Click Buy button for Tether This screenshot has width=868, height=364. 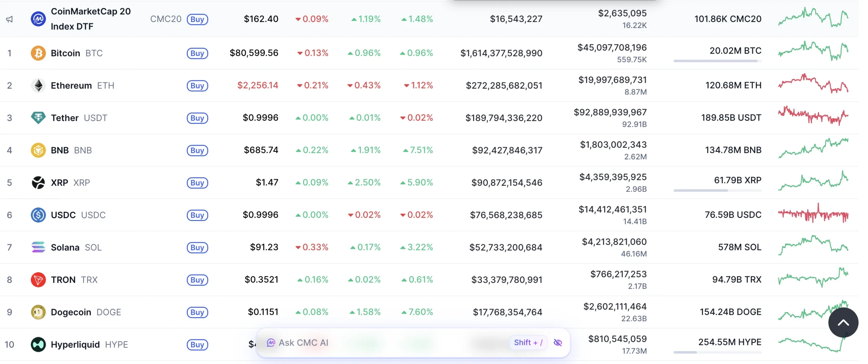[x=197, y=118]
